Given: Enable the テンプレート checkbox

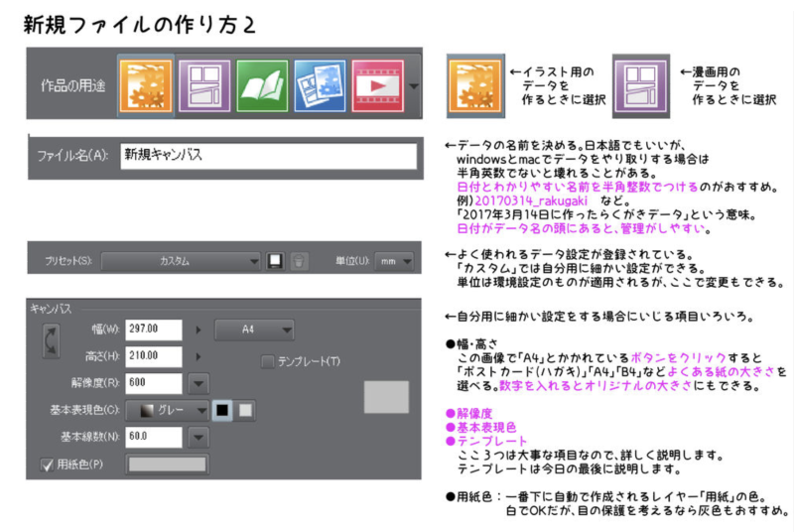Looking at the screenshot, I should click(x=267, y=361).
